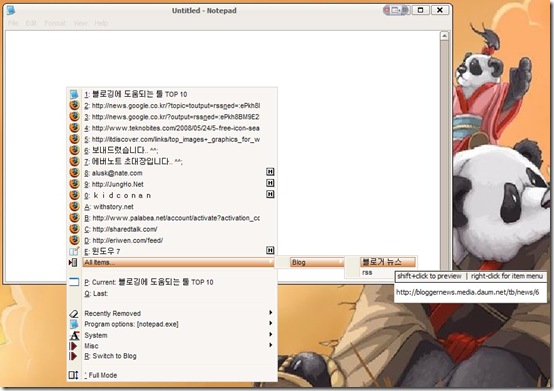This screenshot has width=554, height=391.
Task: Click the Firefox icon beside alusk@nate.com
Action: [x=74, y=173]
